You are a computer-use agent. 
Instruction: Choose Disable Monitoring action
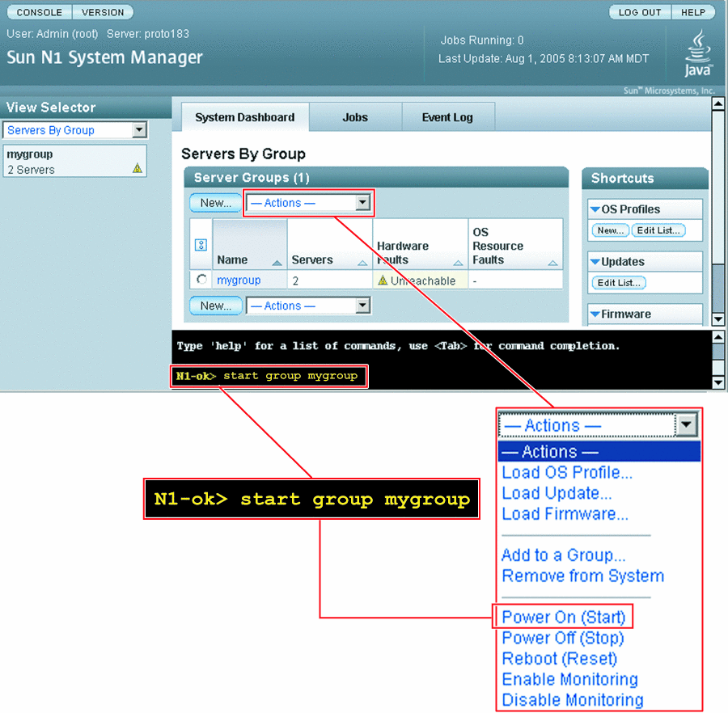pyautogui.click(x=573, y=699)
